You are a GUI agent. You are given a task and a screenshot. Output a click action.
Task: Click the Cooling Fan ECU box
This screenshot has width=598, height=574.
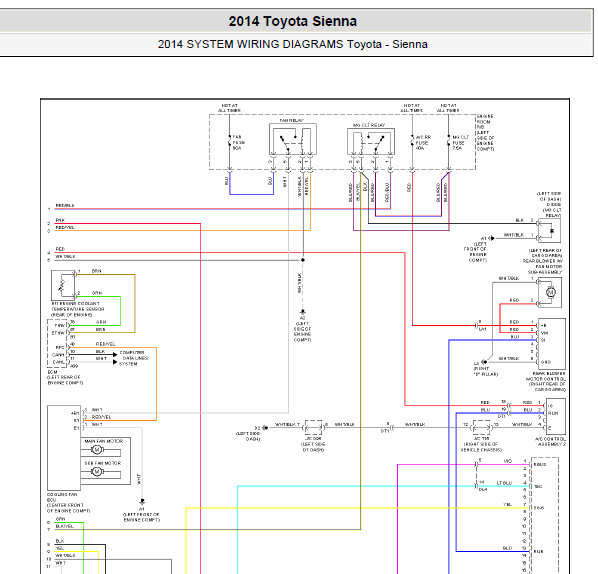[64, 448]
